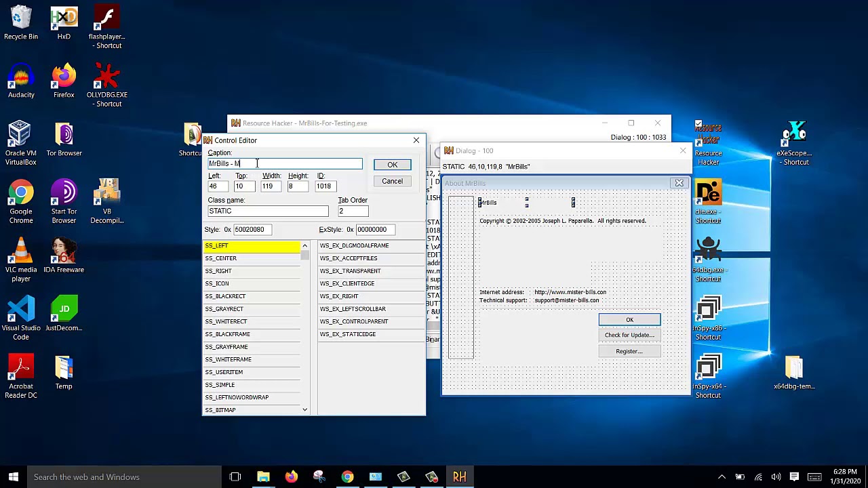Click the Left position field
The width and height of the screenshot is (868, 488).
(x=218, y=186)
